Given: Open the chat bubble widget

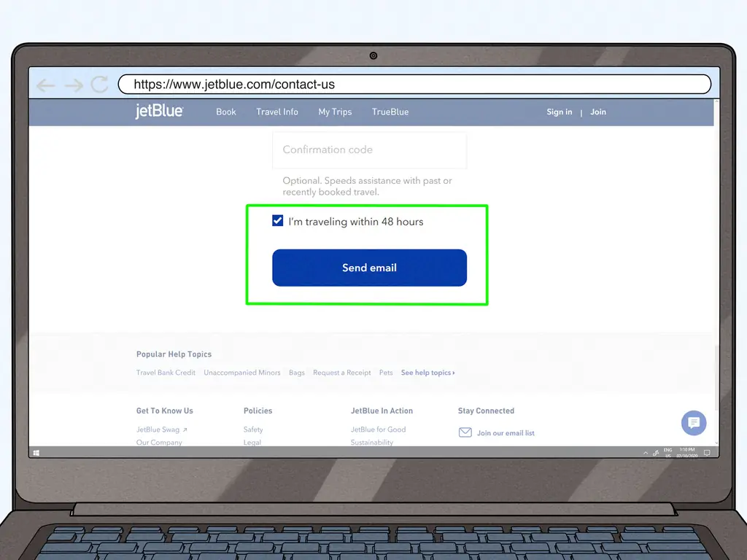Looking at the screenshot, I should click(x=693, y=422).
